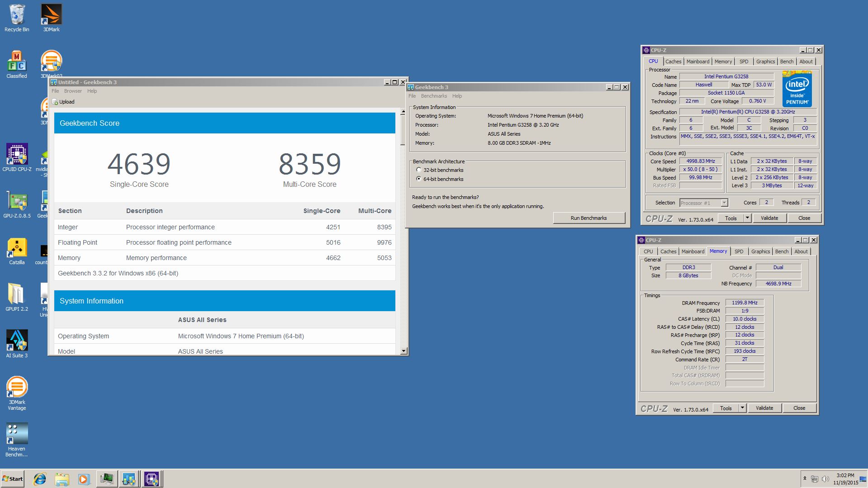This screenshot has height=488, width=868.
Task: Click the Multiplier value x 50.0 (8 - 50)
Action: click(701, 169)
